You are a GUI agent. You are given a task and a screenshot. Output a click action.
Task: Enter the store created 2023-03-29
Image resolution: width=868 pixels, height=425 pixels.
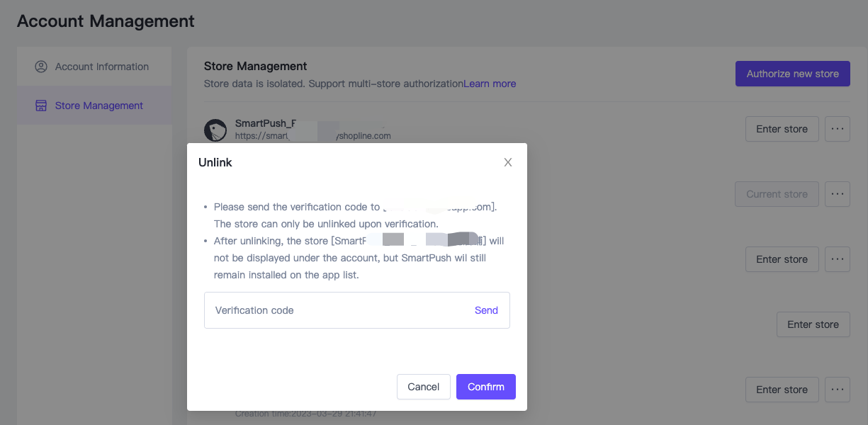click(782, 390)
